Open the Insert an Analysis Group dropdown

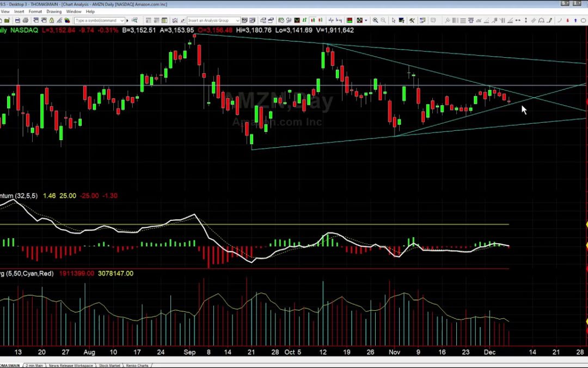coord(237,20)
